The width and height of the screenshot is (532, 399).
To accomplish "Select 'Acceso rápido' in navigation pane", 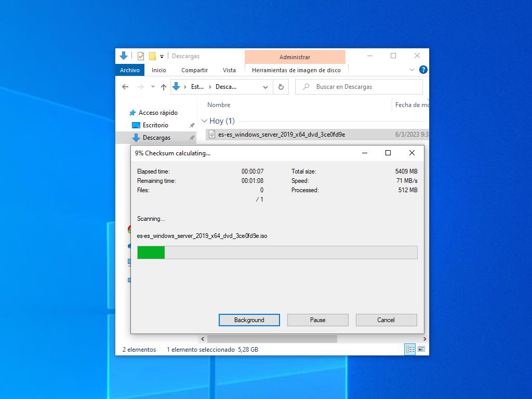I will click(x=158, y=113).
